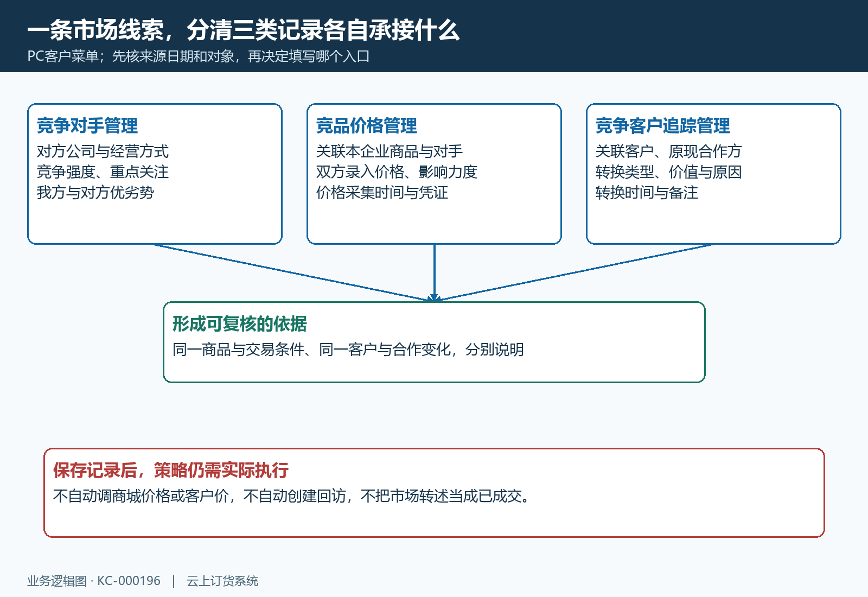
Task: Select the 竞争客户追踪管理 card heading
Action: tap(663, 126)
